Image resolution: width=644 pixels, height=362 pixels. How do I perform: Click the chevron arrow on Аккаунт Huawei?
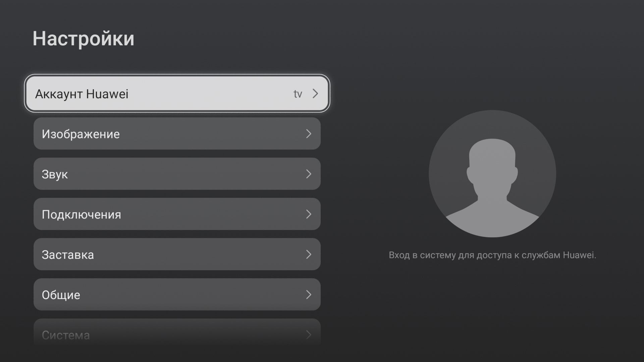coord(315,94)
